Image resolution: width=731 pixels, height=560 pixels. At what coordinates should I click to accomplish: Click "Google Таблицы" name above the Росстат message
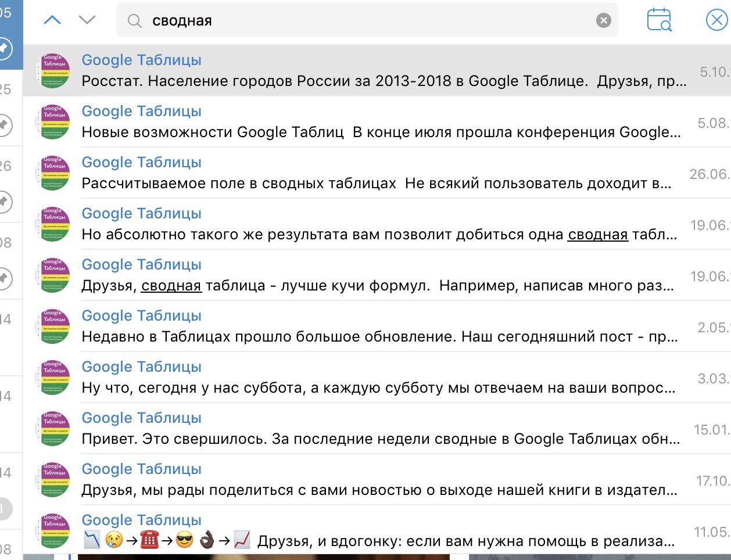pyautogui.click(x=141, y=60)
